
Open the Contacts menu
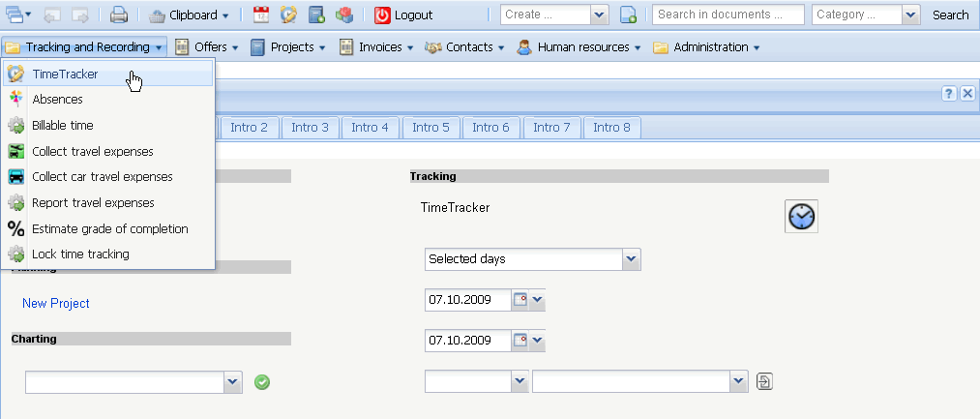[464, 46]
